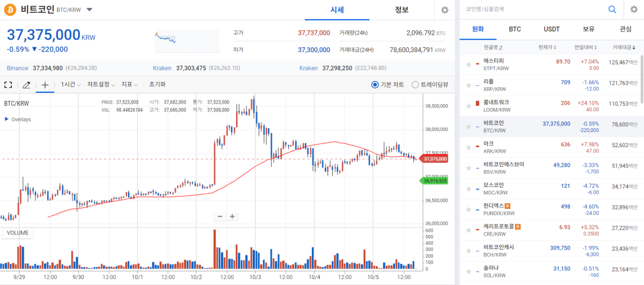Select 관심 favorites tab
This screenshot has width=644, height=285.
click(625, 29)
